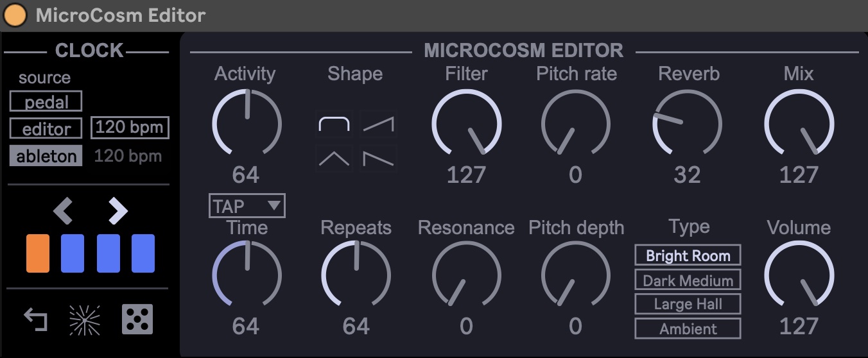Select the rounded square envelope shape
868x358 pixels.
point(334,124)
